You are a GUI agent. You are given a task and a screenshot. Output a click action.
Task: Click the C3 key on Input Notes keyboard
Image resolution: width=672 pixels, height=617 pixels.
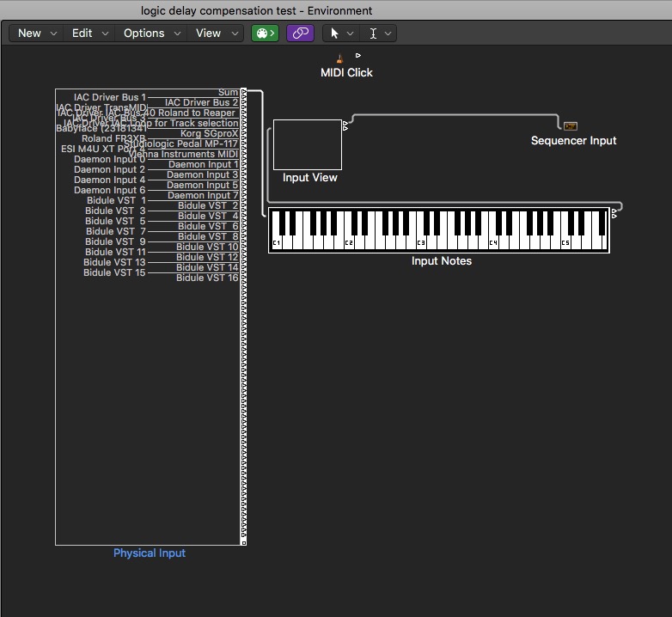click(x=421, y=243)
